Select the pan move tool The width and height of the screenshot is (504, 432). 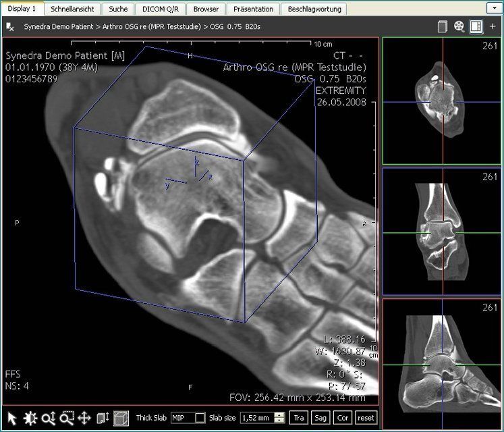point(84,418)
